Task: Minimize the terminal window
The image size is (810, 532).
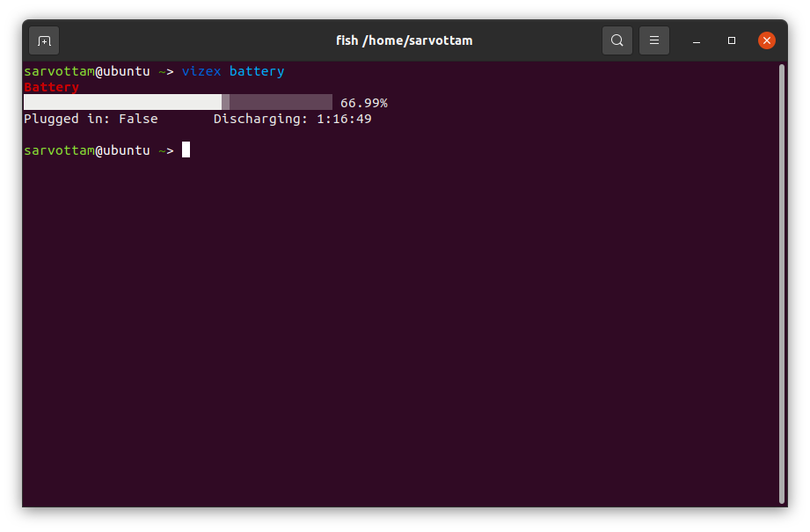Action: [x=697, y=40]
